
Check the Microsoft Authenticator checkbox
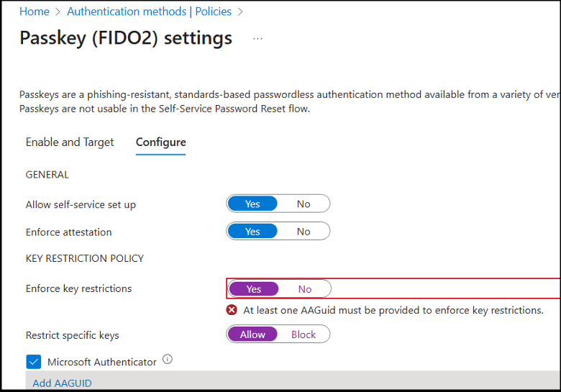pos(34,362)
